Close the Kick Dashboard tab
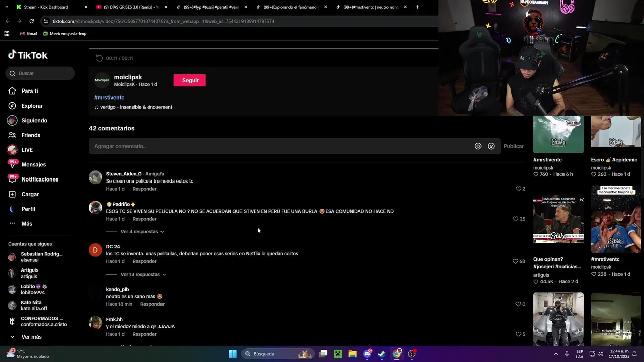The width and height of the screenshot is (644, 362). (x=86, y=7)
